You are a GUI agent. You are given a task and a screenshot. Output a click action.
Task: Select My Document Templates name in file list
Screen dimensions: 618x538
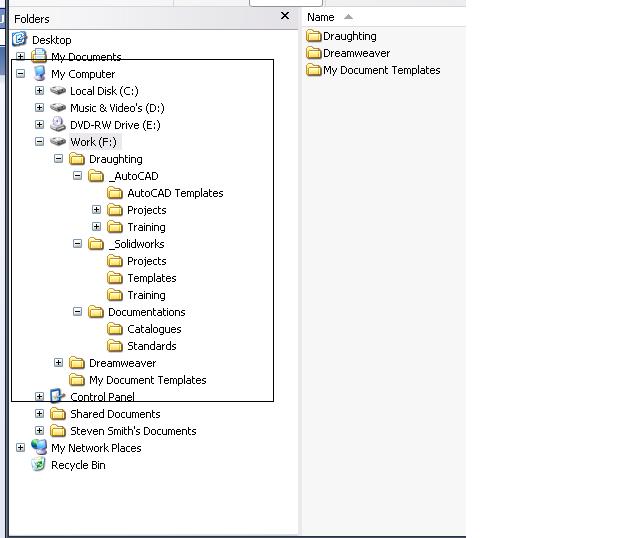(382, 70)
